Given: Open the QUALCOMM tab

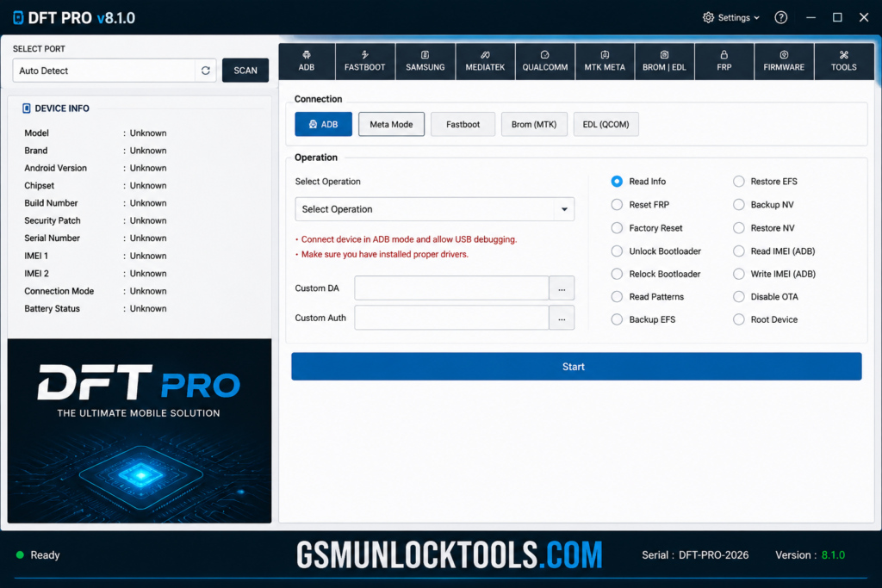Looking at the screenshot, I should pyautogui.click(x=545, y=61).
